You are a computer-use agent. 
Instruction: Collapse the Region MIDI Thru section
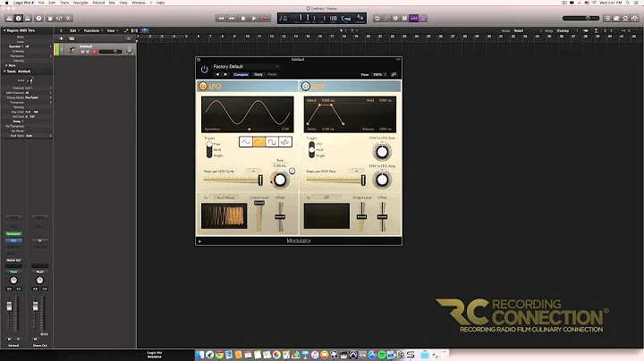click(x=4, y=30)
